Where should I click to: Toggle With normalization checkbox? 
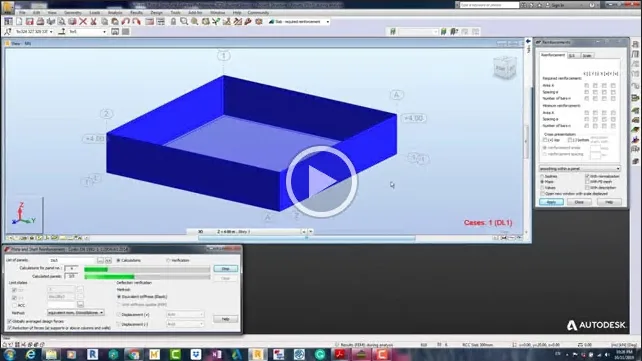coord(587,176)
